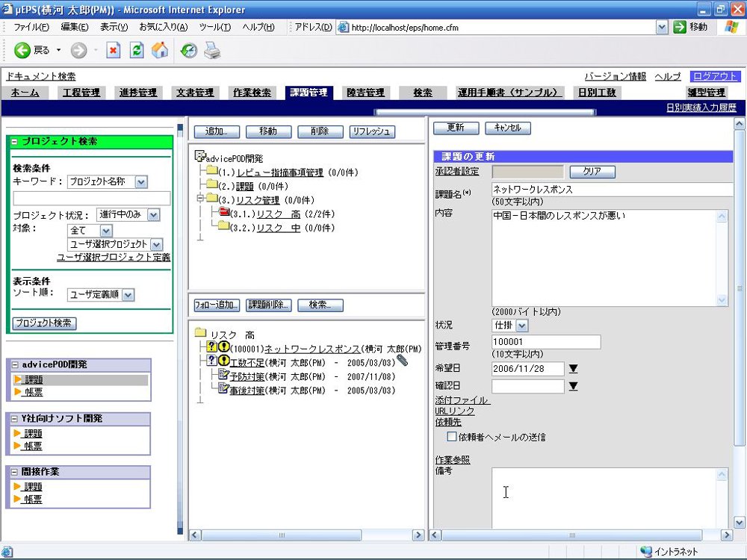Screen dimensions: 747x560
Task: Open the 添付ファイル link
Action: point(462,400)
